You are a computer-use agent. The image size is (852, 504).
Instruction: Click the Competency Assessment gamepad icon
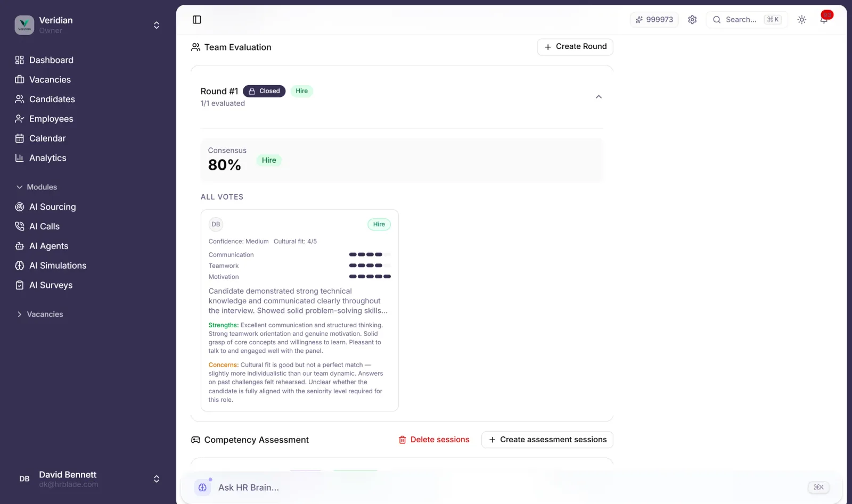click(x=196, y=440)
